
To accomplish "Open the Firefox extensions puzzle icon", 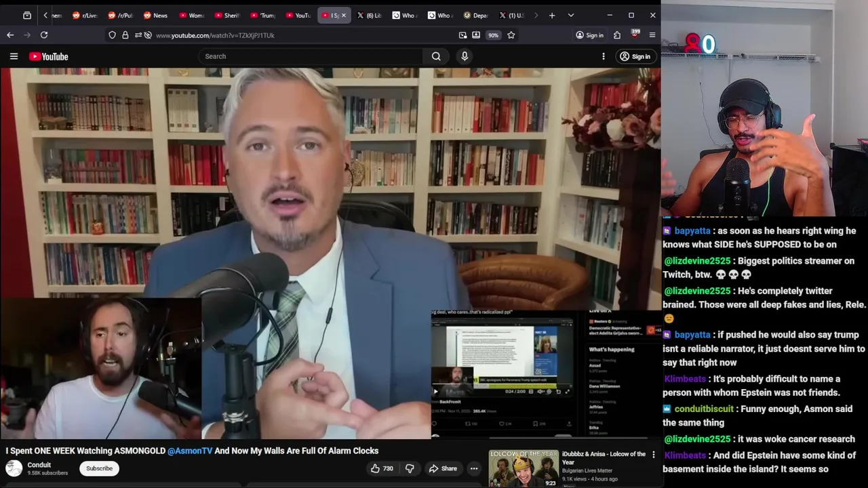I will click(617, 35).
